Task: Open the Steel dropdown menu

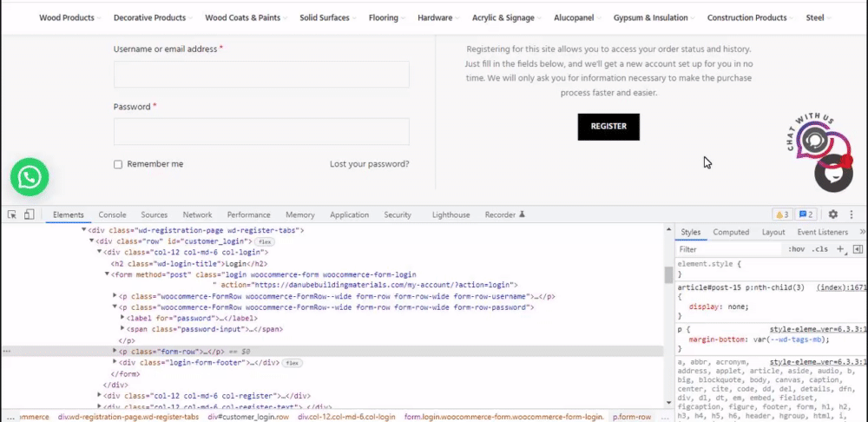Action: point(819,17)
